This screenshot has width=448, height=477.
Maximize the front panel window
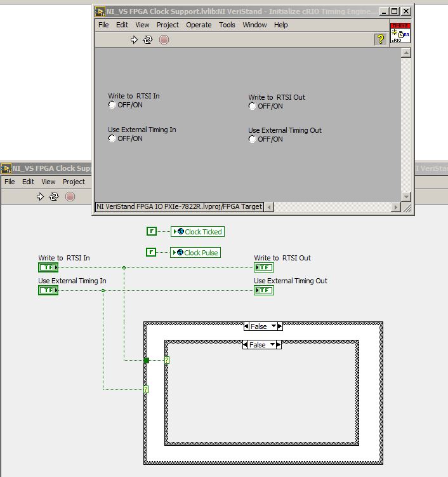(395, 11)
